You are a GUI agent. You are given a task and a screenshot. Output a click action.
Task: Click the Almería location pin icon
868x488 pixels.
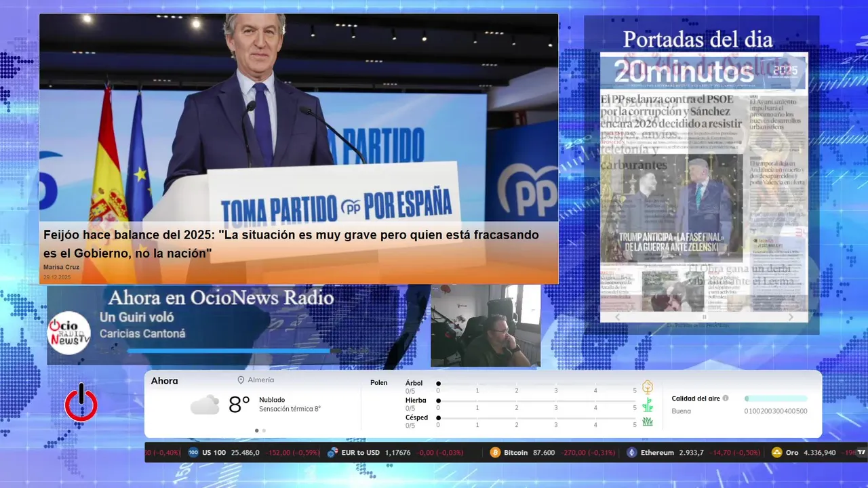click(241, 380)
